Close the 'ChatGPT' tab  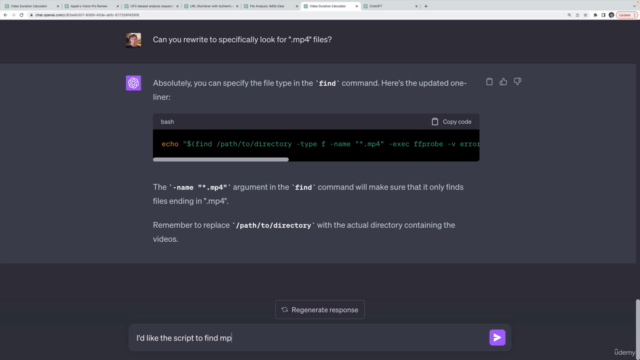416,6
